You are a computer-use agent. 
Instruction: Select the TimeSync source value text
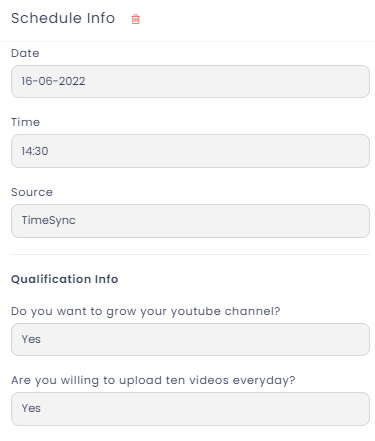pyautogui.click(x=49, y=221)
